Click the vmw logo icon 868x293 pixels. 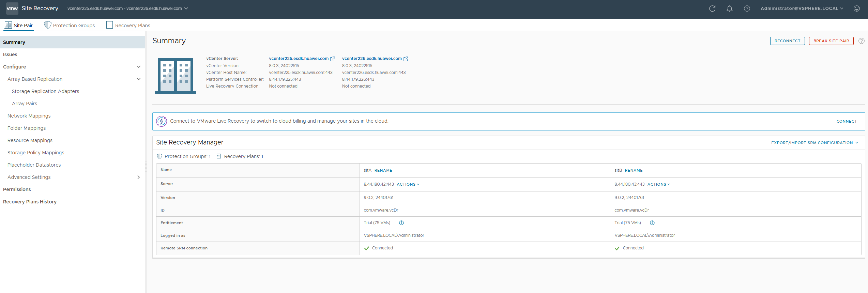(12, 8)
